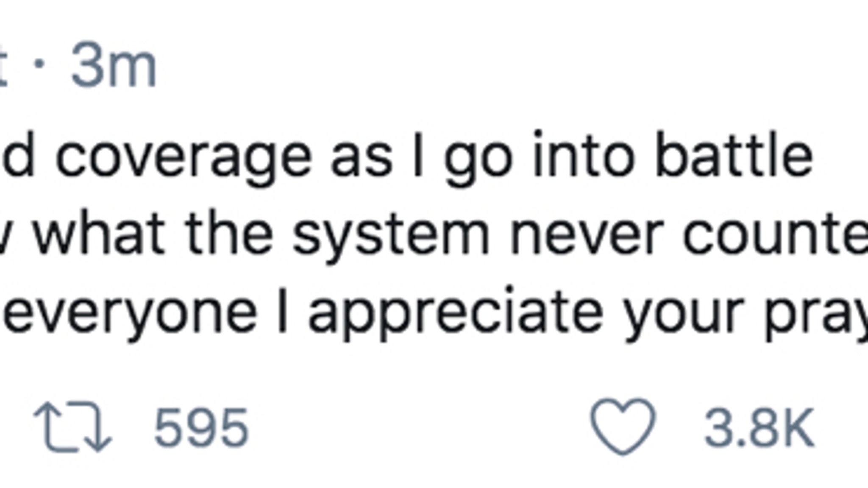Open the 3.8K likes count

pos(759,427)
